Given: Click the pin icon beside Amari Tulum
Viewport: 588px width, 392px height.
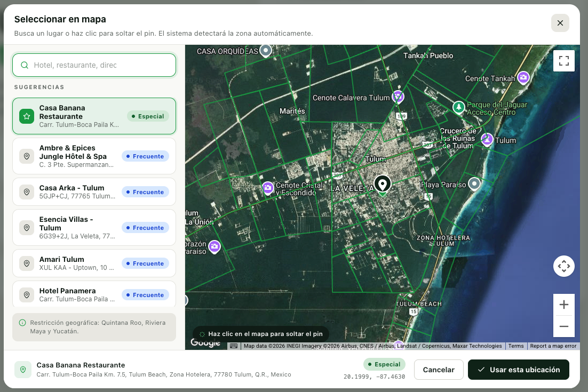Looking at the screenshot, I should click(x=27, y=263).
